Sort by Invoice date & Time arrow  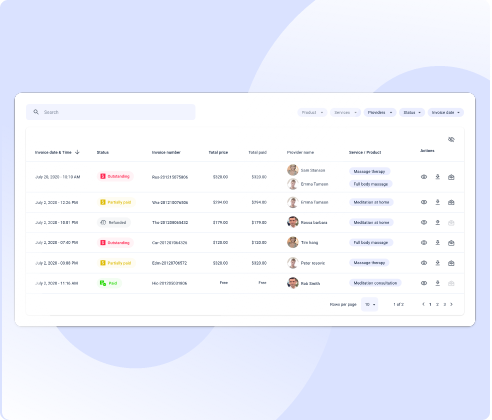(x=77, y=152)
